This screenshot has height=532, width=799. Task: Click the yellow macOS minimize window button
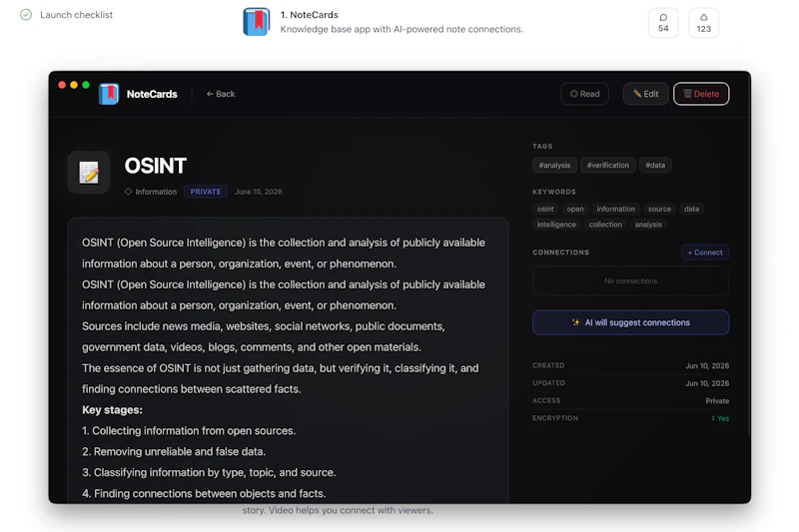pos(74,85)
